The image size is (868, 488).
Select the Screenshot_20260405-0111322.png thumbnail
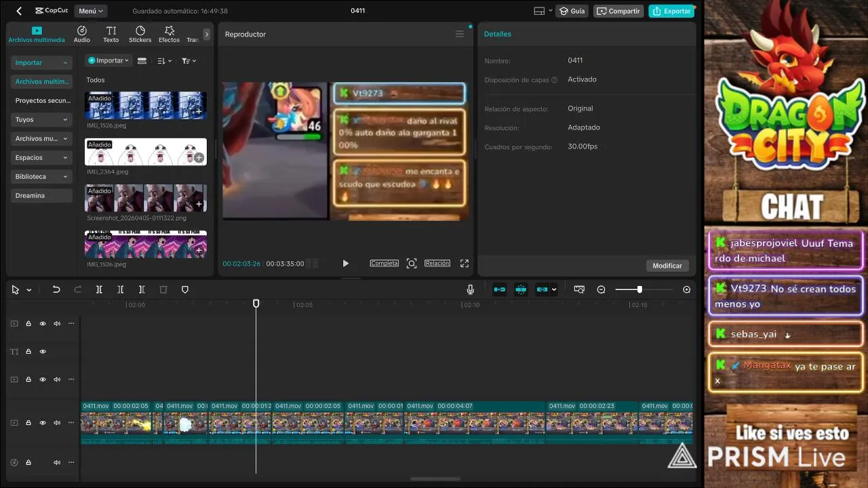(x=145, y=198)
